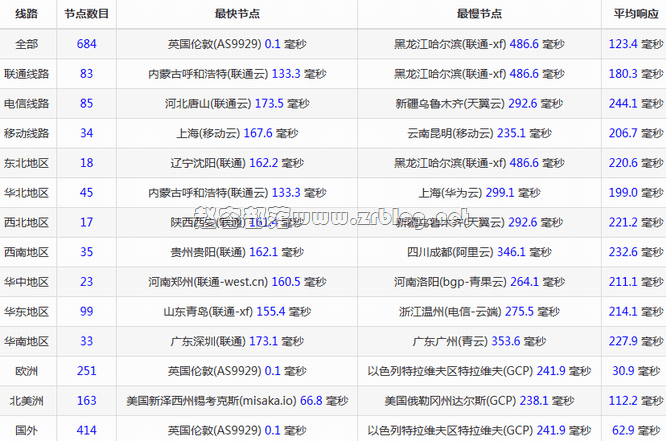Click average response 180.3 毫秒 for 联通线路
Image resolution: width=666 pixels, height=441 pixels.
tap(636, 74)
